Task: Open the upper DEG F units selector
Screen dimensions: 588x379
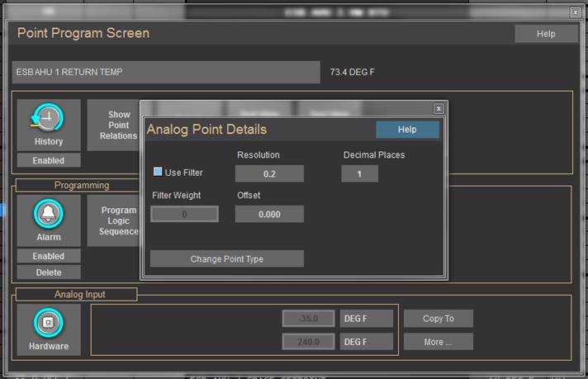Action: click(x=367, y=319)
